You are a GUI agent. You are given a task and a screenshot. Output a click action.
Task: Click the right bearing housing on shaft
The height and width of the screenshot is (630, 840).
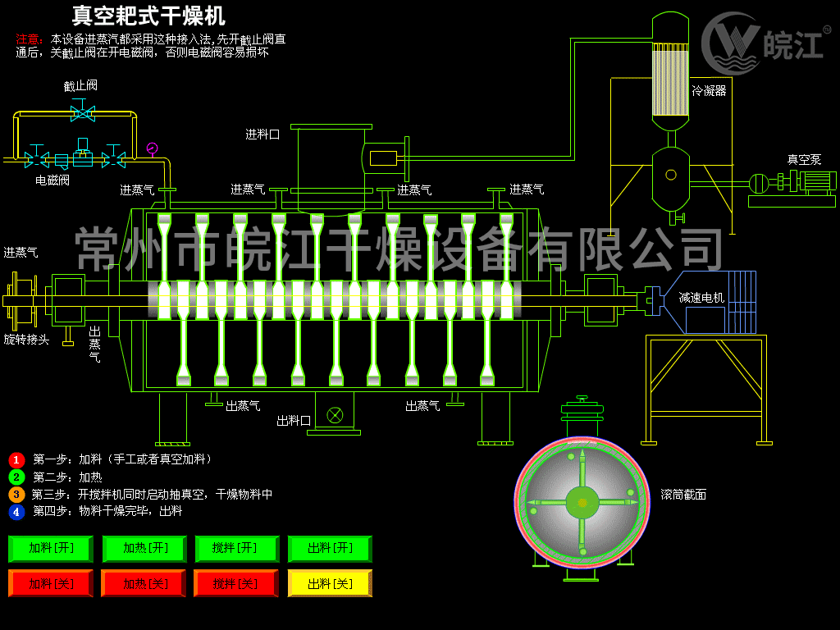[x=600, y=300]
